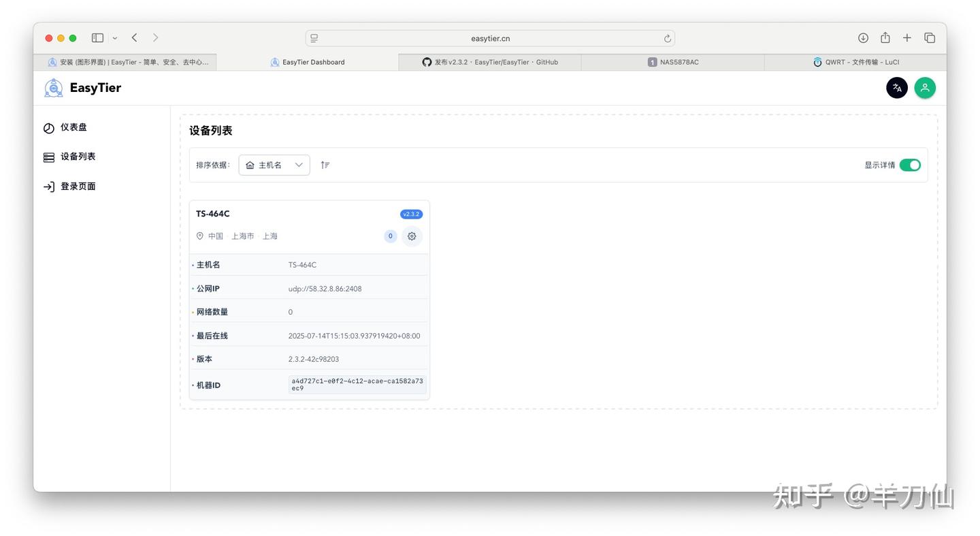The image size is (980, 536).
Task: Switch to the NAS5878AC tab
Action: (673, 62)
